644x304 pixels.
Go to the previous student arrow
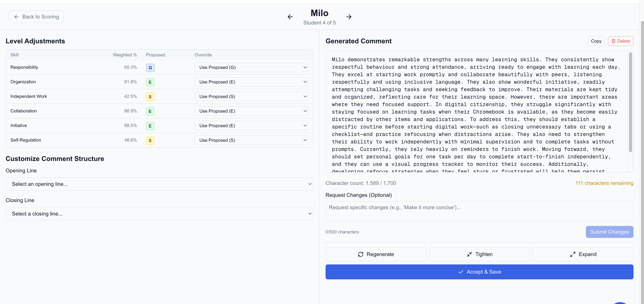pyautogui.click(x=290, y=17)
